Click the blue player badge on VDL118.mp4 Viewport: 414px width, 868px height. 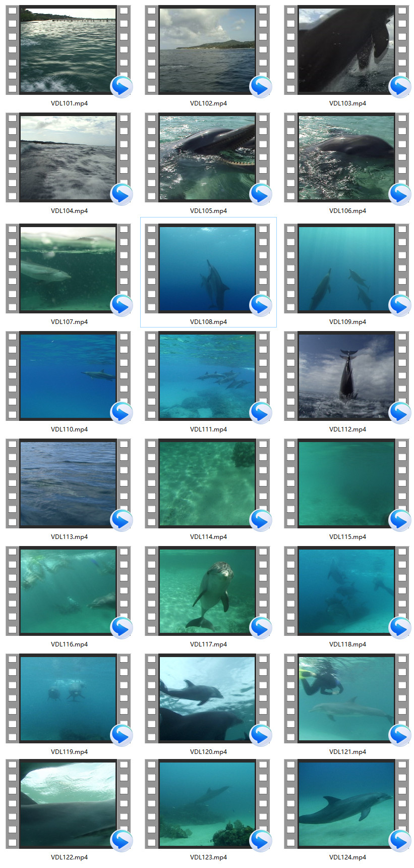pos(400,628)
